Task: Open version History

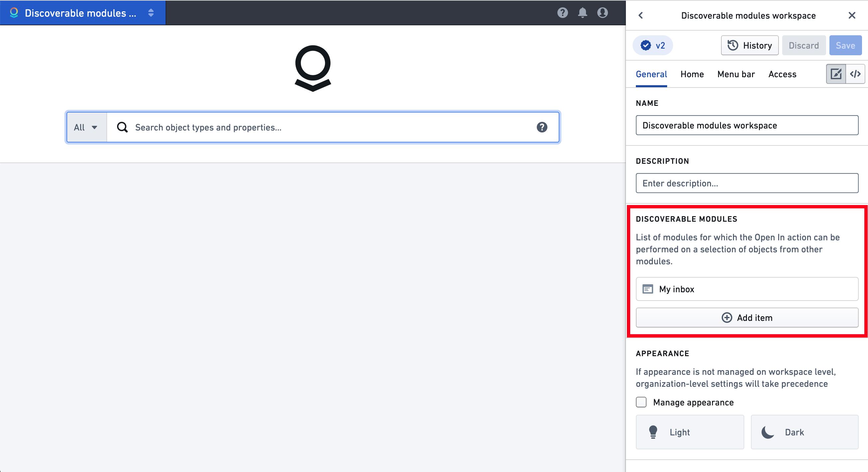Action: [749, 45]
